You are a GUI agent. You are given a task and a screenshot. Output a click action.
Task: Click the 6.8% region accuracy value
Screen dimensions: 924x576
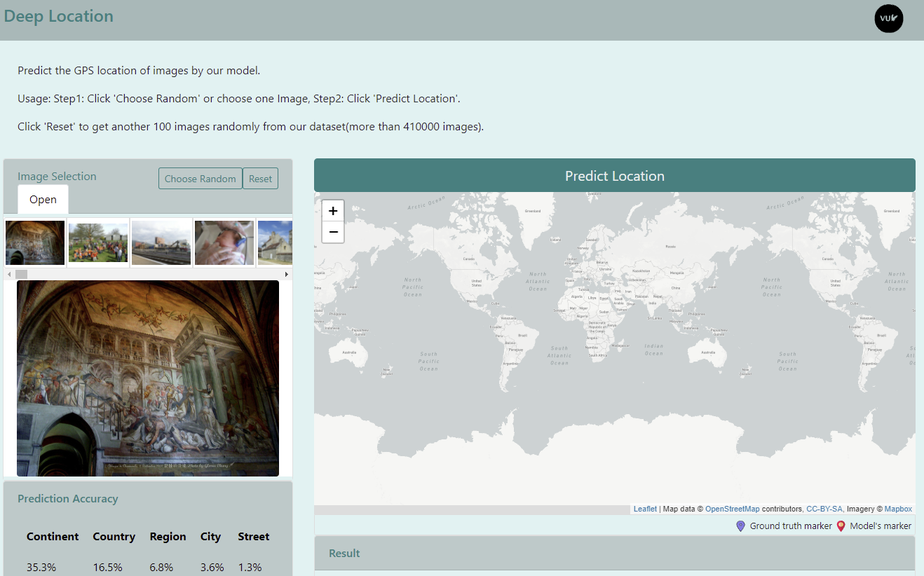click(x=161, y=568)
